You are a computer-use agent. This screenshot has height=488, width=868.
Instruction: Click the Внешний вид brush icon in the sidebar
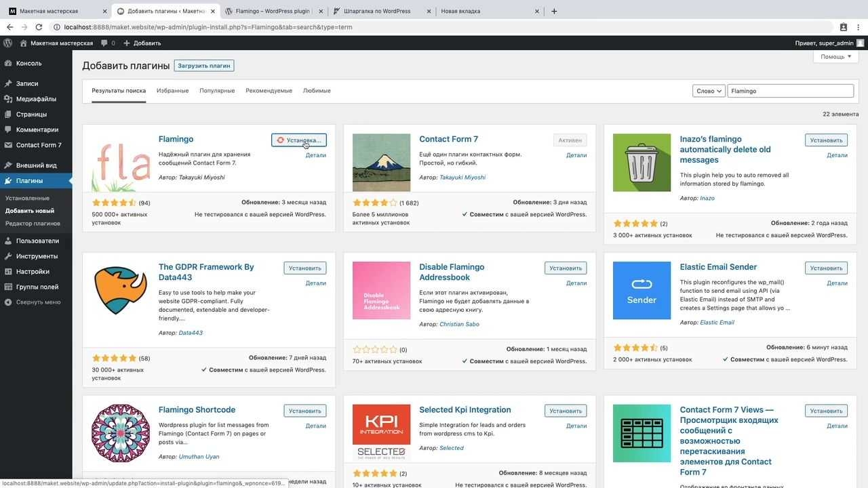tap(8, 165)
